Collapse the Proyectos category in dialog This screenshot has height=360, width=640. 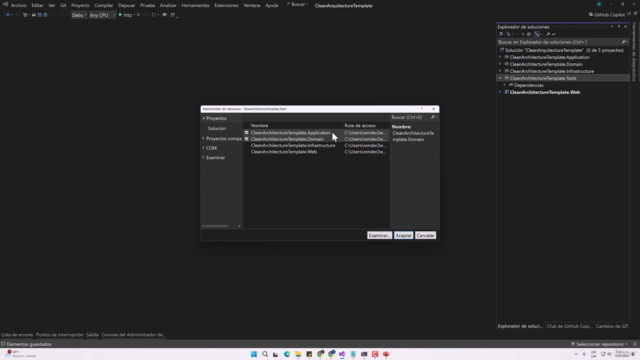click(204, 118)
